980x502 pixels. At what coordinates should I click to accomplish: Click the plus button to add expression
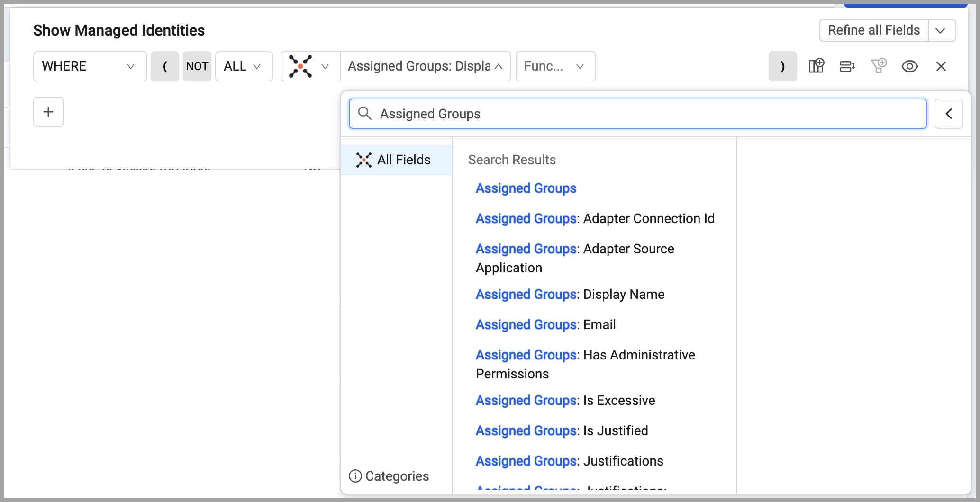click(x=48, y=112)
